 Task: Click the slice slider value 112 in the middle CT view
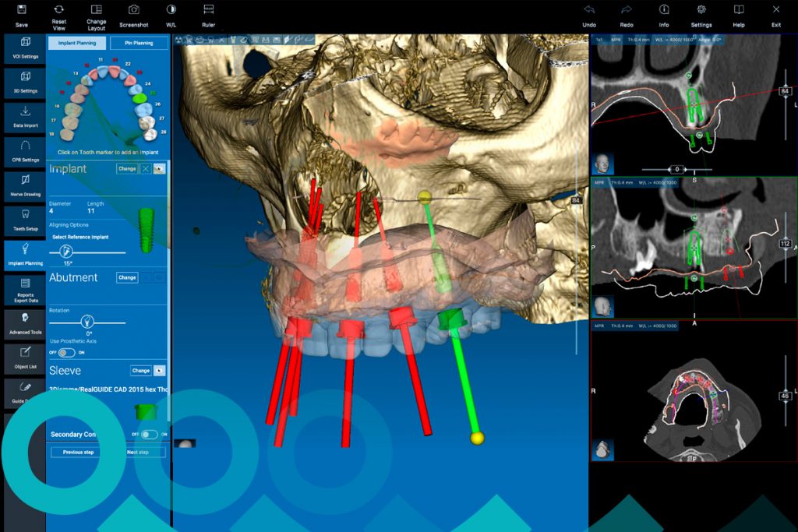click(x=785, y=244)
